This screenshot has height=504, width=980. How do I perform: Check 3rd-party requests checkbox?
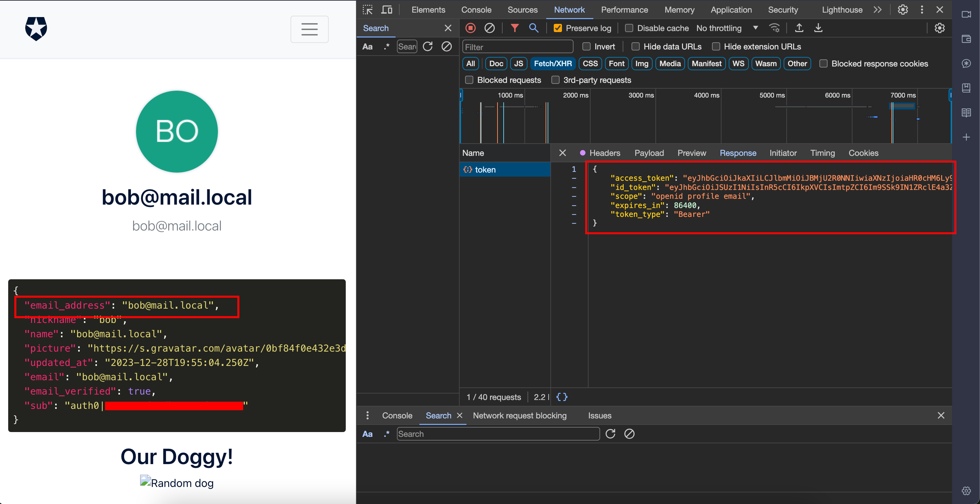point(555,80)
